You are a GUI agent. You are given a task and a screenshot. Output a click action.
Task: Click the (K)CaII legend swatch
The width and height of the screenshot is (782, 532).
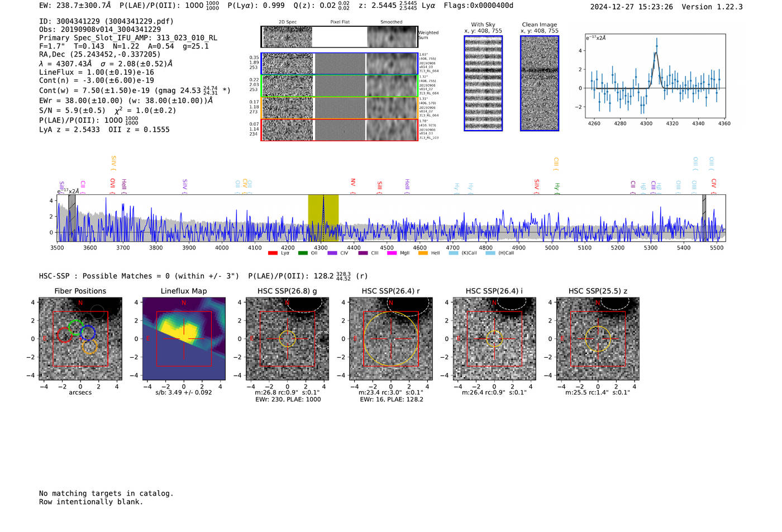point(454,253)
